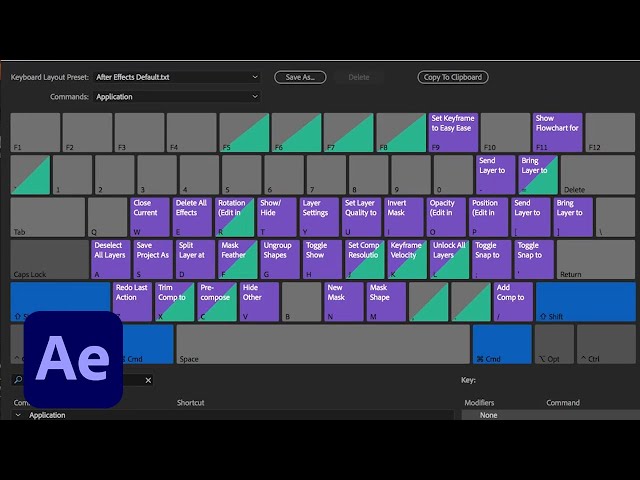Select the P Position key
The image size is (640, 480).
[x=489, y=217]
